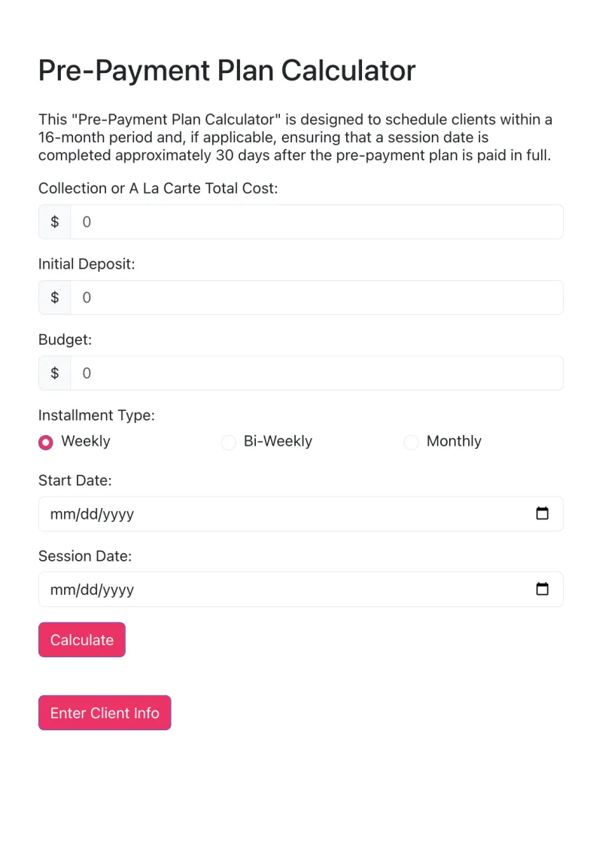Focus the Collection or A La Carte Total Cost input
The width and height of the screenshot is (602, 868).
(316, 222)
